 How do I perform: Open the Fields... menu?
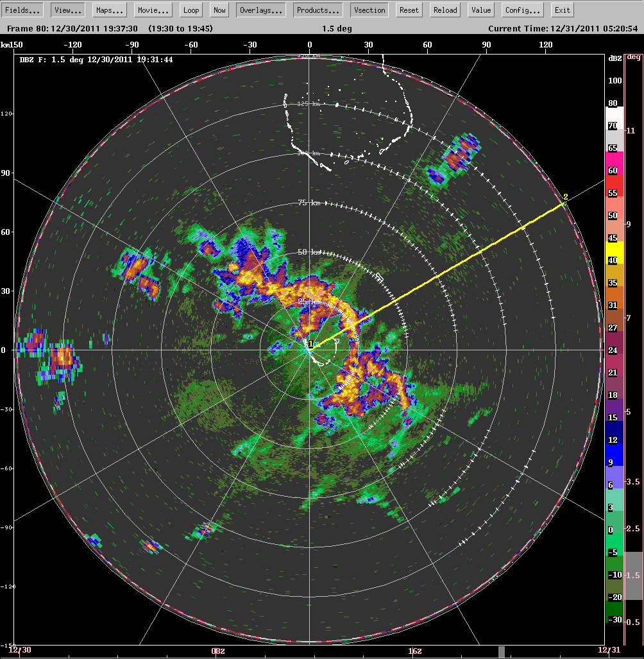coord(22,10)
